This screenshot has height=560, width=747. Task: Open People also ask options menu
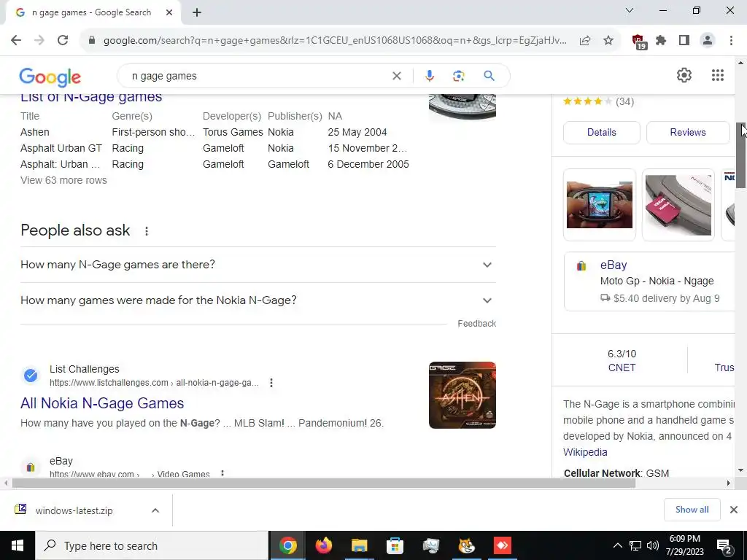(147, 231)
